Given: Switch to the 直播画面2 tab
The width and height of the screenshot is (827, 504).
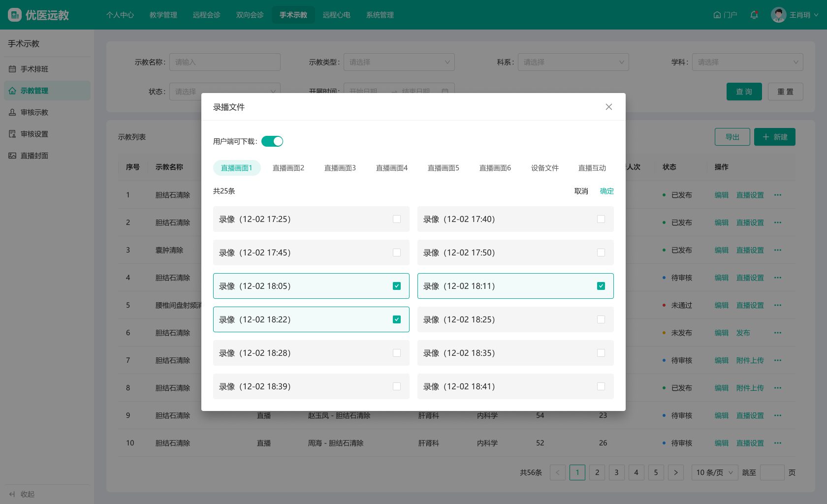Looking at the screenshot, I should 288,168.
